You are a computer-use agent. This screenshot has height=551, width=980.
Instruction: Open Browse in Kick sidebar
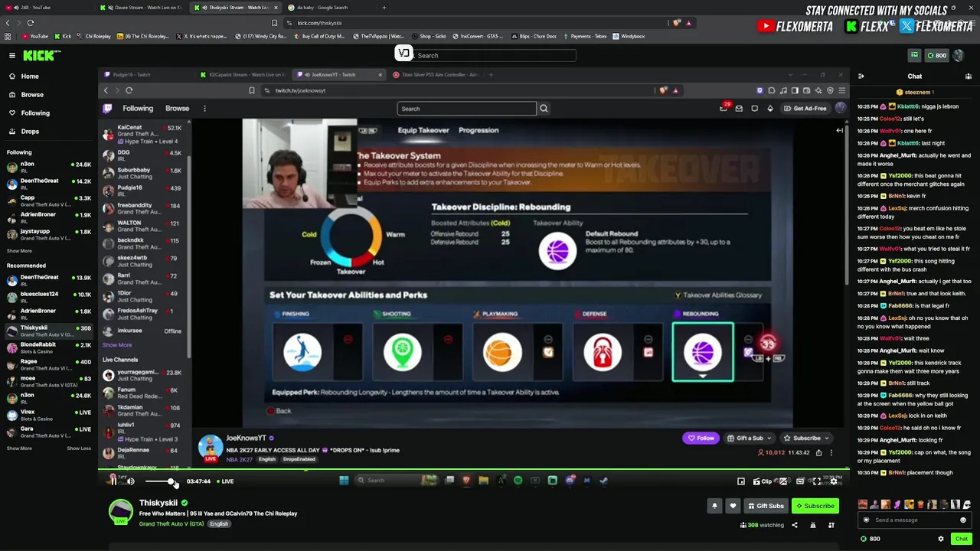coord(32,95)
